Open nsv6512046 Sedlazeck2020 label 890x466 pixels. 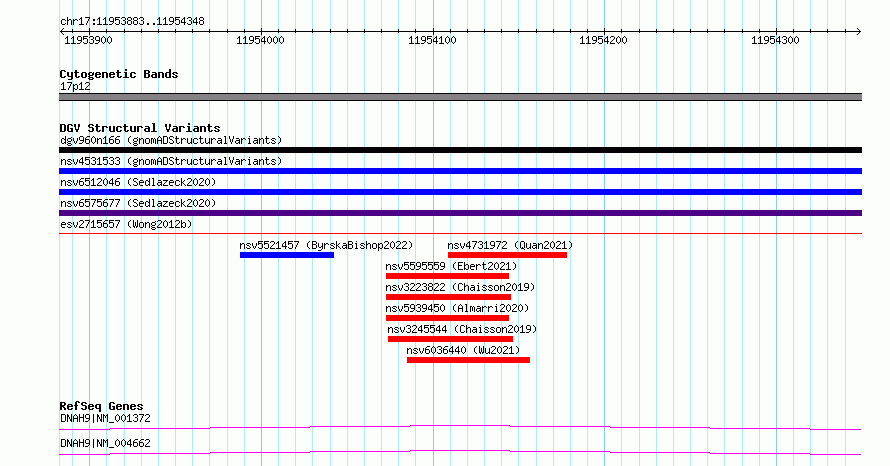click(138, 182)
